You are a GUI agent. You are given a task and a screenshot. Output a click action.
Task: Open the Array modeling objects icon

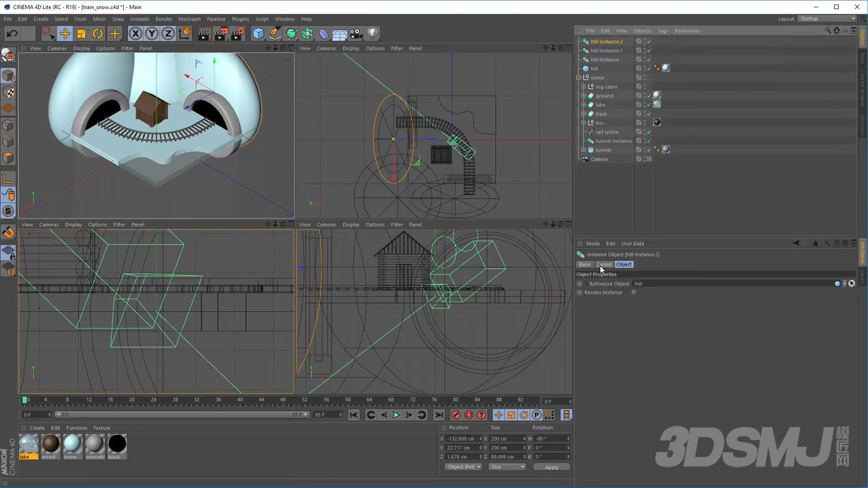tap(307, 33)
